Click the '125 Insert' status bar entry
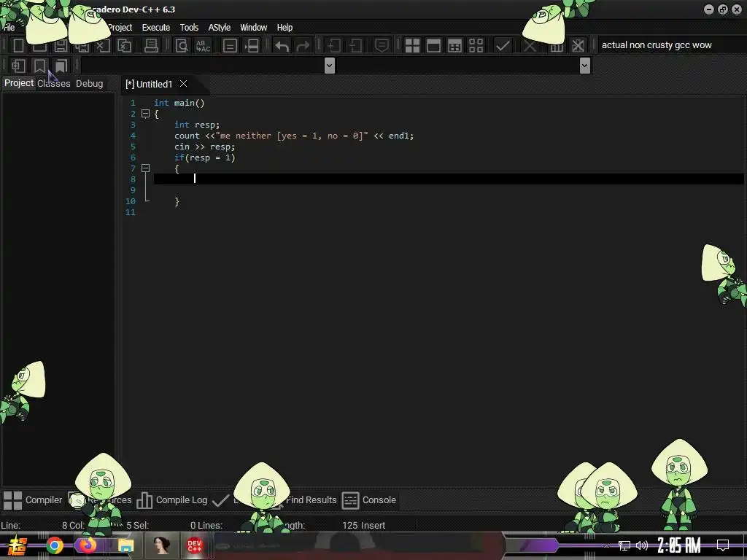 coord(363,525)
